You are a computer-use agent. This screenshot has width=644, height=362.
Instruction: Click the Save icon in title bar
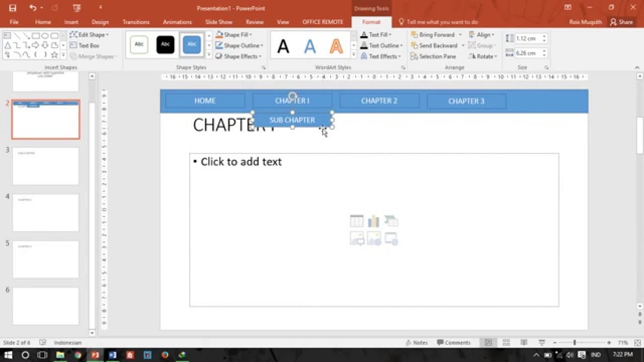click(13, 8)
